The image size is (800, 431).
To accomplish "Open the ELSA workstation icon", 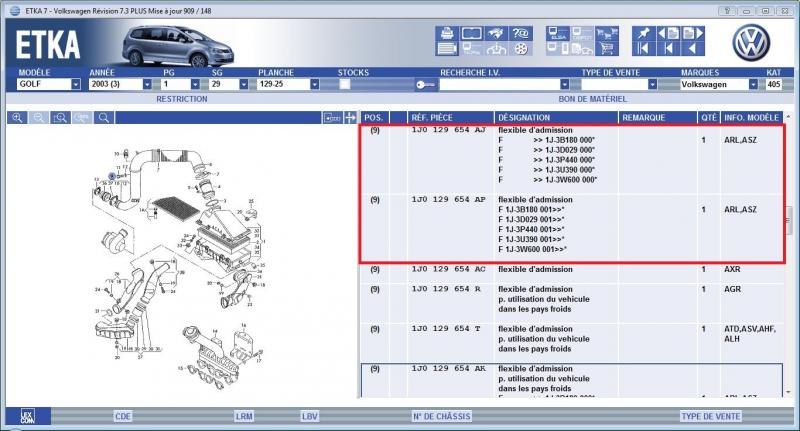I will 558,34.
